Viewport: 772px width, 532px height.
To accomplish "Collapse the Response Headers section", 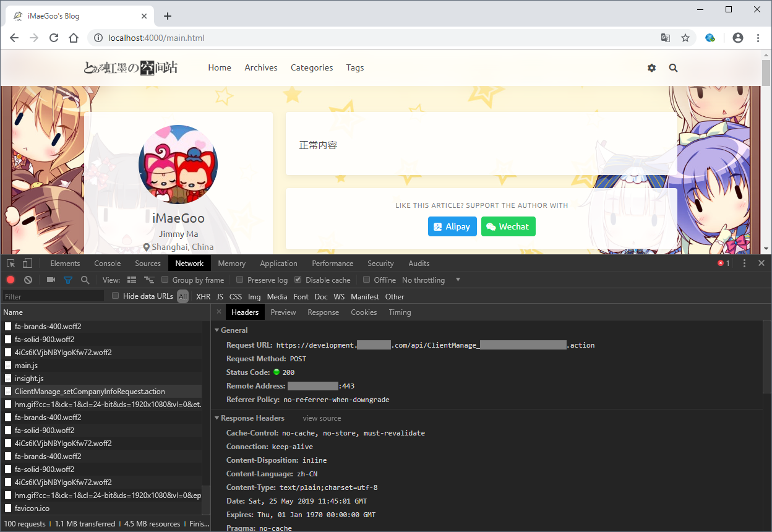I will [x=217, y=418].
